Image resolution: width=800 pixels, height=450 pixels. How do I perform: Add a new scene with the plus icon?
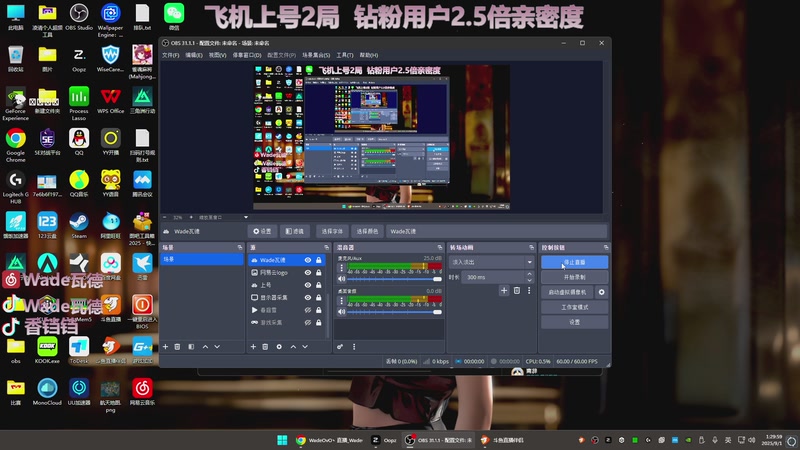(x=165, y=347)
